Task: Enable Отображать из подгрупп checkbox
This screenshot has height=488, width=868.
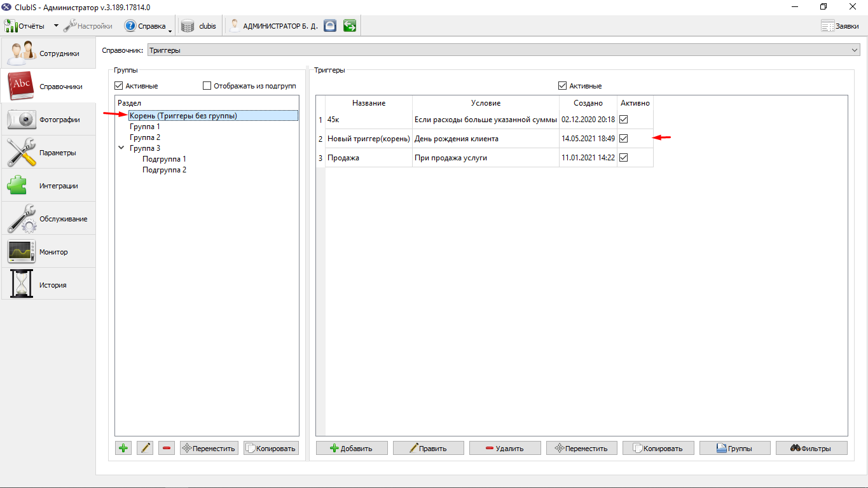Action: pyautogui.click(x=207, y=86)
